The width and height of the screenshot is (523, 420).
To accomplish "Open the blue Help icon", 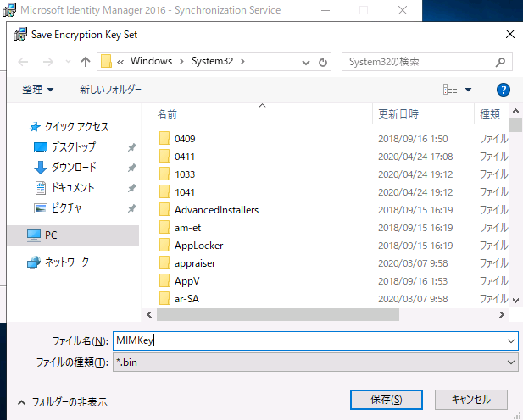I will pyautogui.click(x=503, y=90).
